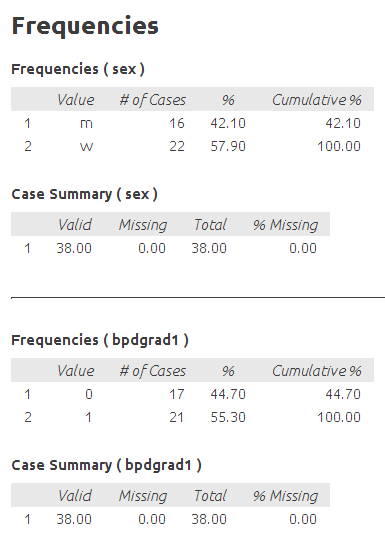Select the value cell 'm' in sex table
Image resolution: width=385 pixels, height=544 pixels.
[x=86, y=123]
